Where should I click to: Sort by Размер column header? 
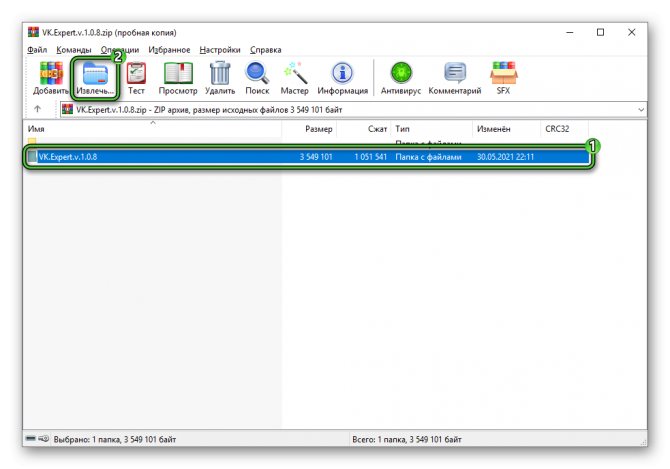click(x=309, y=129)
